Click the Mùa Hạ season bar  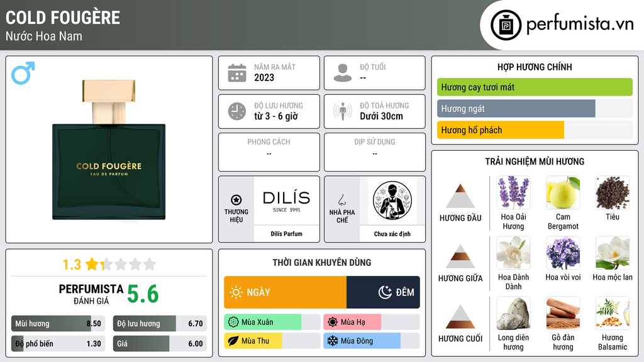[371, 322]
